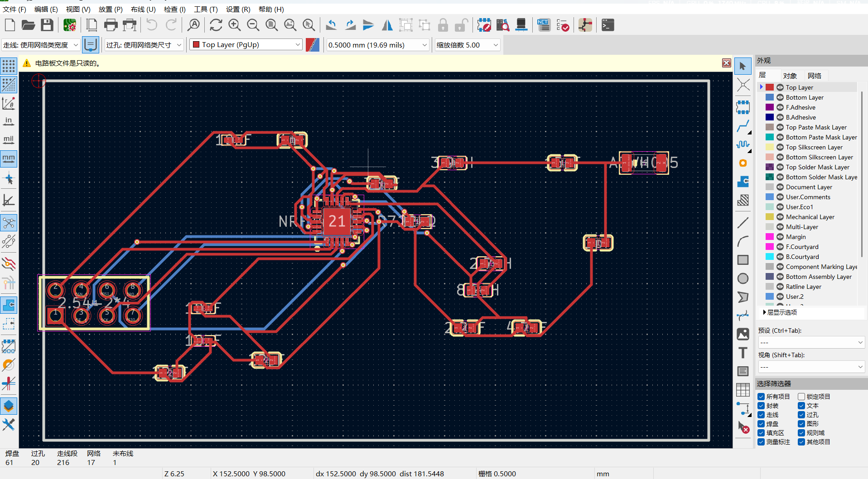Open the Top Layer (PgUp) dropdown
This screenshot has height=479, width=868.
(246, 45)
